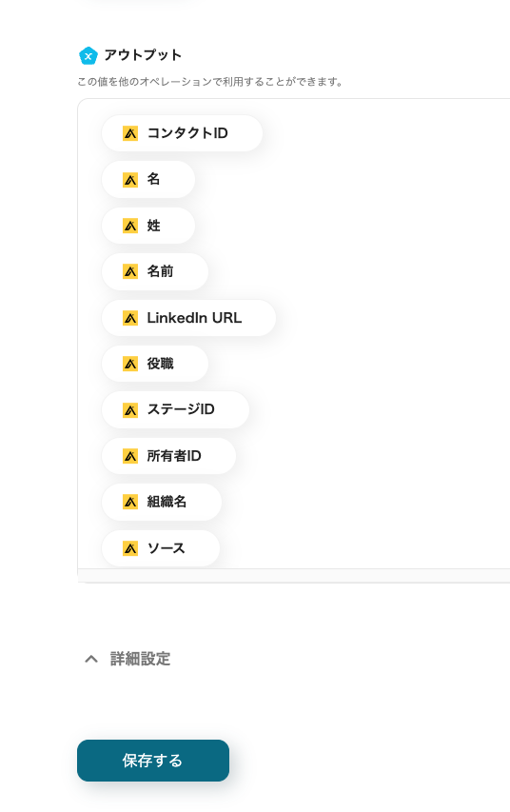Click the yellow icon beside 名前
510x812 pixels.
[130, 271]
